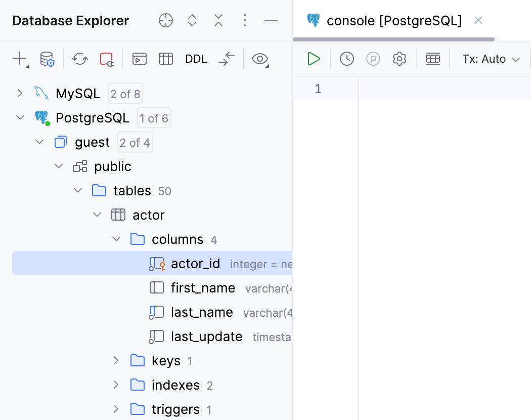This screenshot has height=420, width=531.
Task: Hide the Database Explorer panel
Action: click(x=271, y=20)
